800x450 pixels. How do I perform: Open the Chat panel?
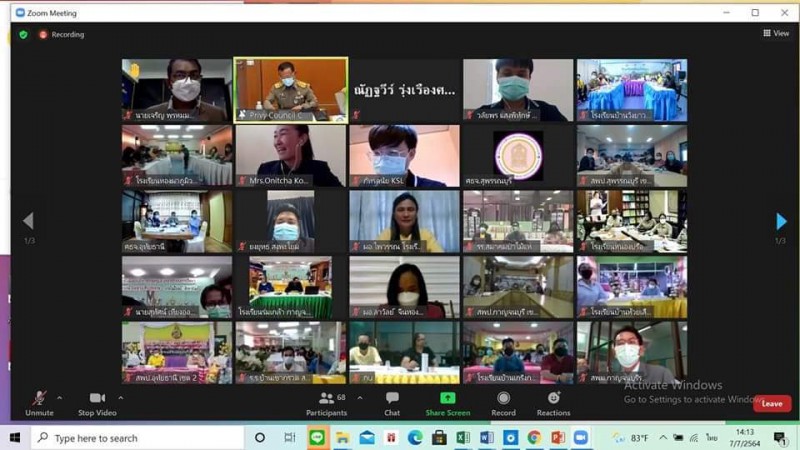coord(392,398)
